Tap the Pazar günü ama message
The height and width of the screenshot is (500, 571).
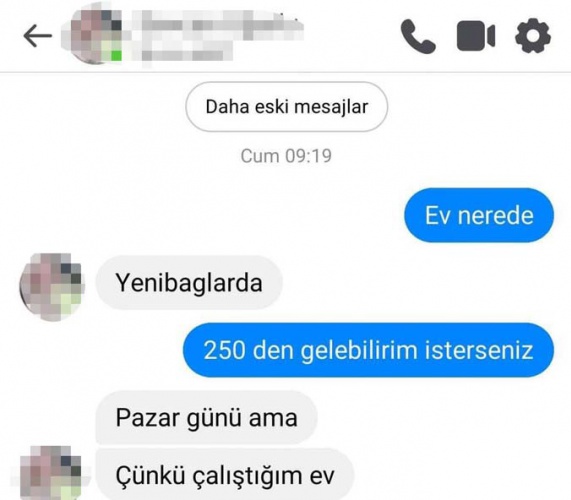[206, 417]
